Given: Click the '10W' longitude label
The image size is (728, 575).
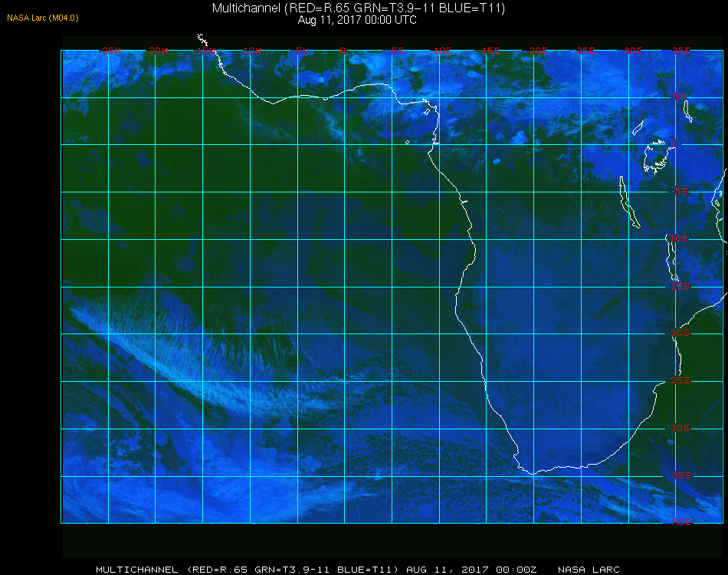Looking at the screenshot, I should 252,51.
